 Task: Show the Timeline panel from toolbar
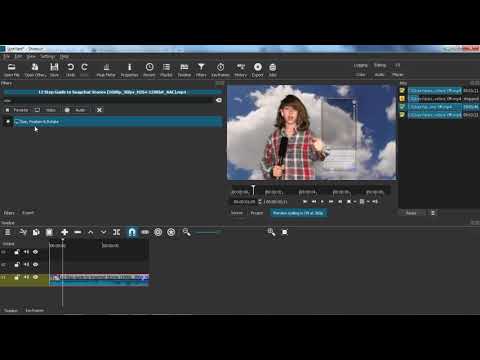coord(184,70)
